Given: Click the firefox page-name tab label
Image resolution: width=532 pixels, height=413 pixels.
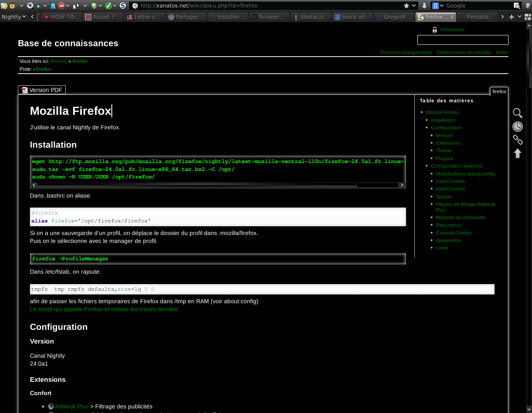Looking at the screenshot, I should point(499,92).
